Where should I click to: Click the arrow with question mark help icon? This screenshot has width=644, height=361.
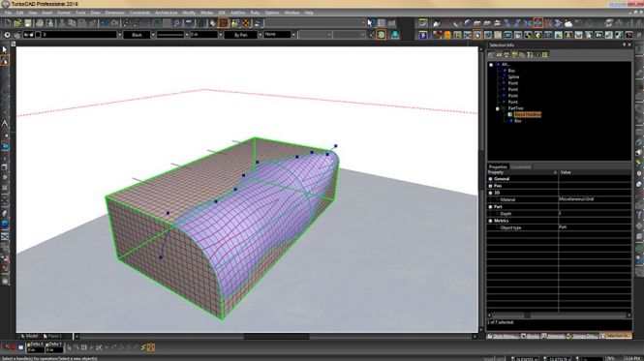(x=371, y=23)
